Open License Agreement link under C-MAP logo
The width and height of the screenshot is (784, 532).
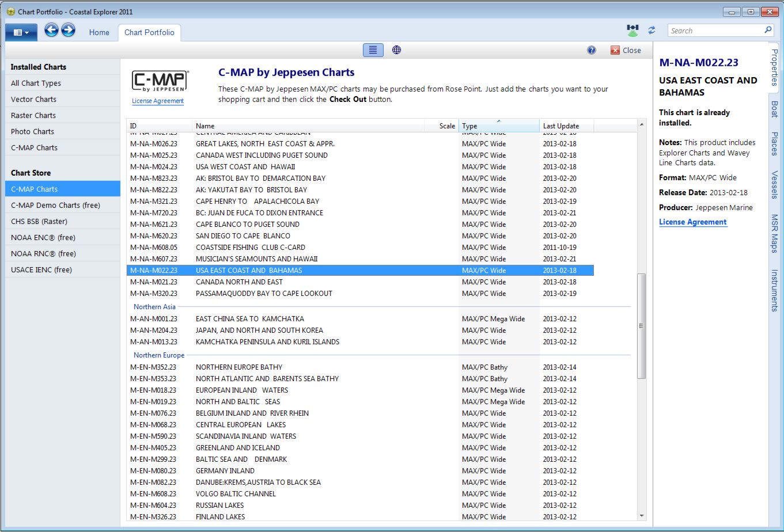click(158, 101)
